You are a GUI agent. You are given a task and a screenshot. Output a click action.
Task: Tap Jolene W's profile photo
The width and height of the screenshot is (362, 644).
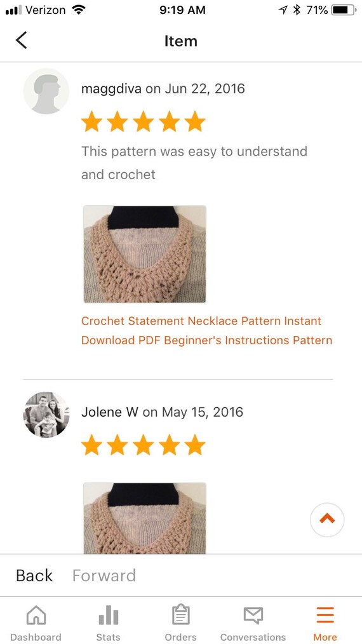(46, 415)
